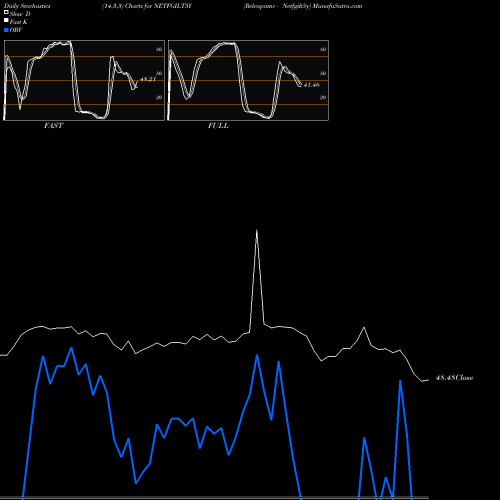Click the tall white price spike peak
Viewport: 500px width, 500px height.
point(256,230)
